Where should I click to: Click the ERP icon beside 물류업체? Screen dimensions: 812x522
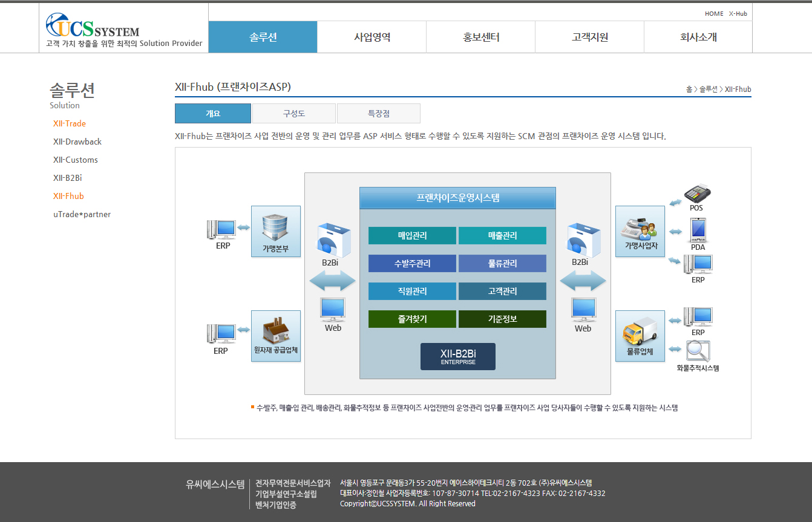coord(698,317)
